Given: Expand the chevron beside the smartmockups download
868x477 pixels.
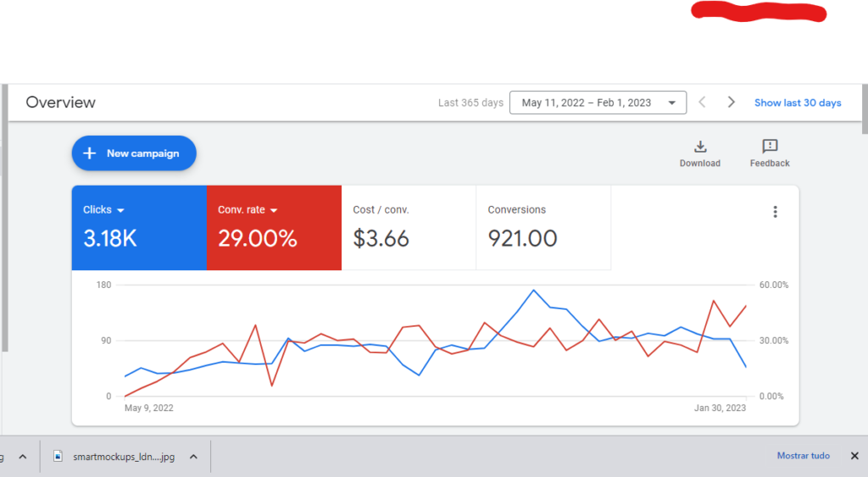Looking at the screenshot, I should coord(193,457).
